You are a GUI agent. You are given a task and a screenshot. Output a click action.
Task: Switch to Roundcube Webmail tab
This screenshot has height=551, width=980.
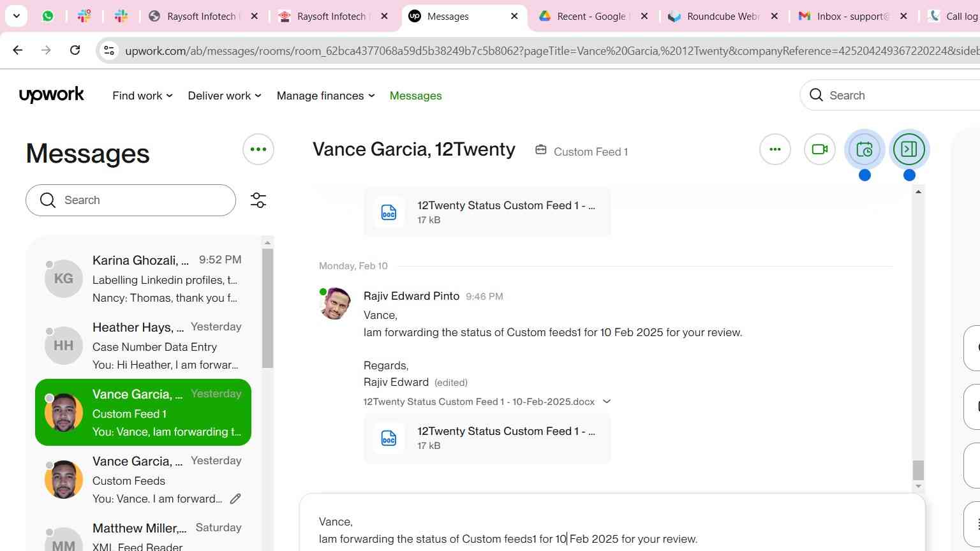point(724,16)
